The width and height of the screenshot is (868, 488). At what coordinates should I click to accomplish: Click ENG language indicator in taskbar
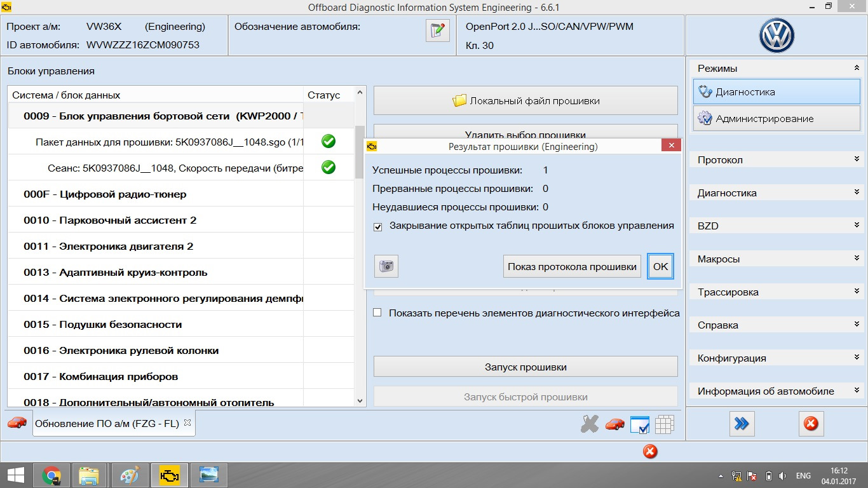[803, 475]
